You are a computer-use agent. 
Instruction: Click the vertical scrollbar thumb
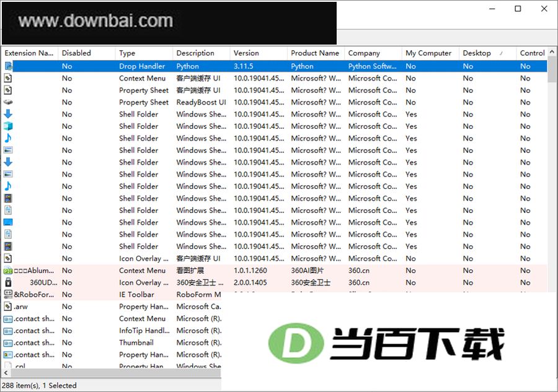pyautogui.click(x=552, y=69)
